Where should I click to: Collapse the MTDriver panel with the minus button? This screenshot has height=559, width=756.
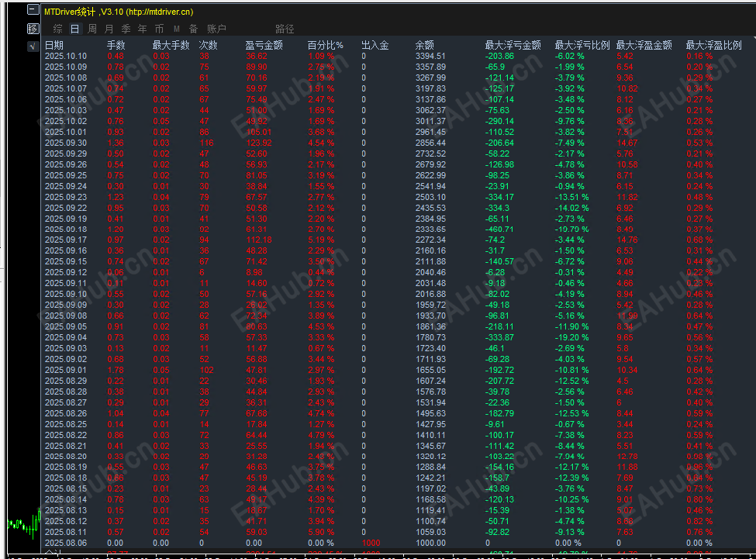[x=33, y=9]
